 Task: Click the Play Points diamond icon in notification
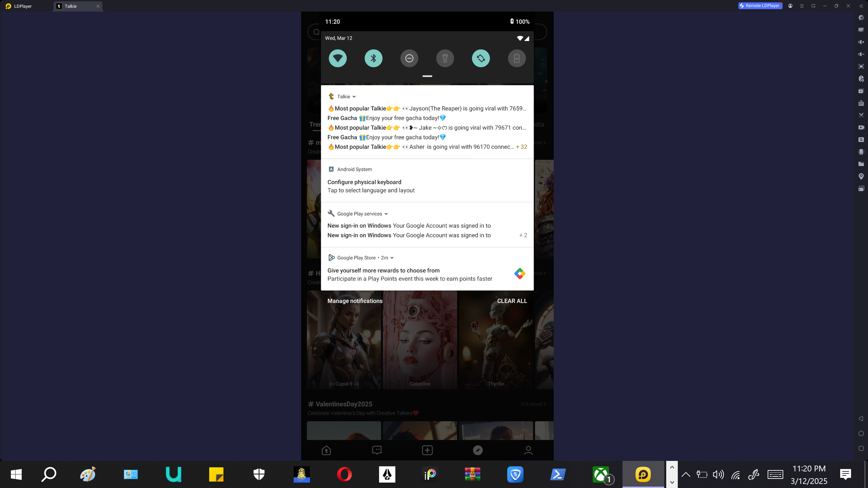pos(519,273)
